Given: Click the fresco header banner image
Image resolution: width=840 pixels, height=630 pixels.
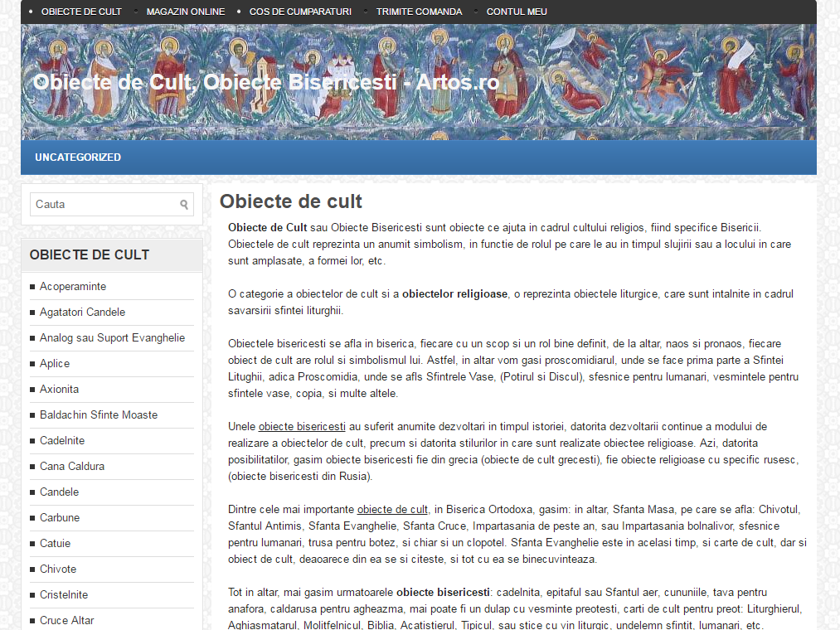Looking at the screenshot, I should point(419,82).
